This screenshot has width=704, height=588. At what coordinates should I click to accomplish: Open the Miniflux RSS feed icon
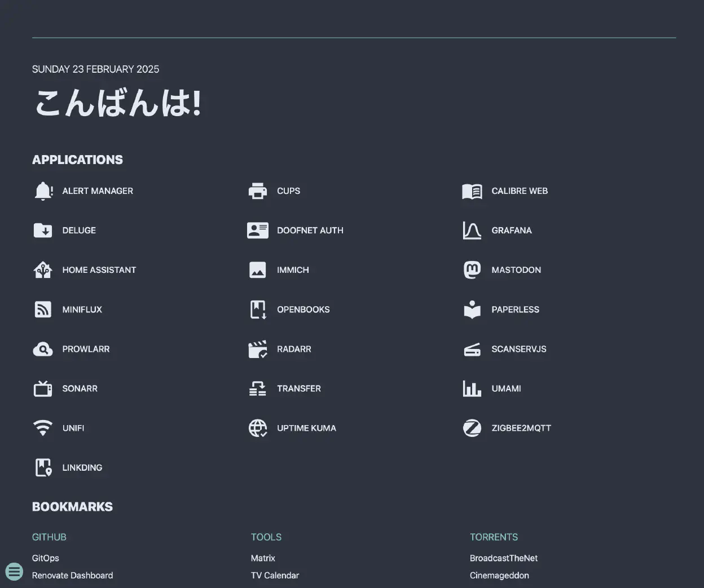click(43, 310)
